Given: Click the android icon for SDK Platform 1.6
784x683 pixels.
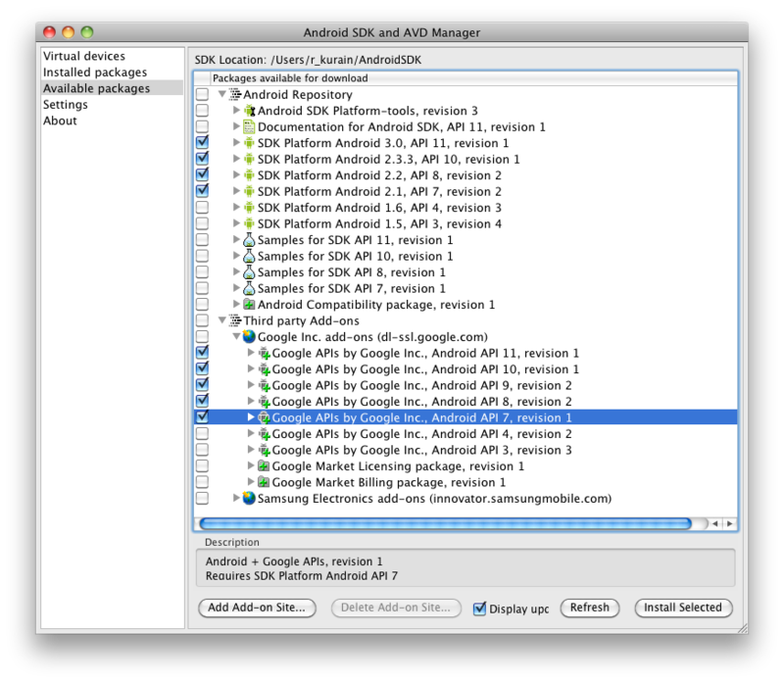Looking at the screenshot, I should (x=249, y=208).
